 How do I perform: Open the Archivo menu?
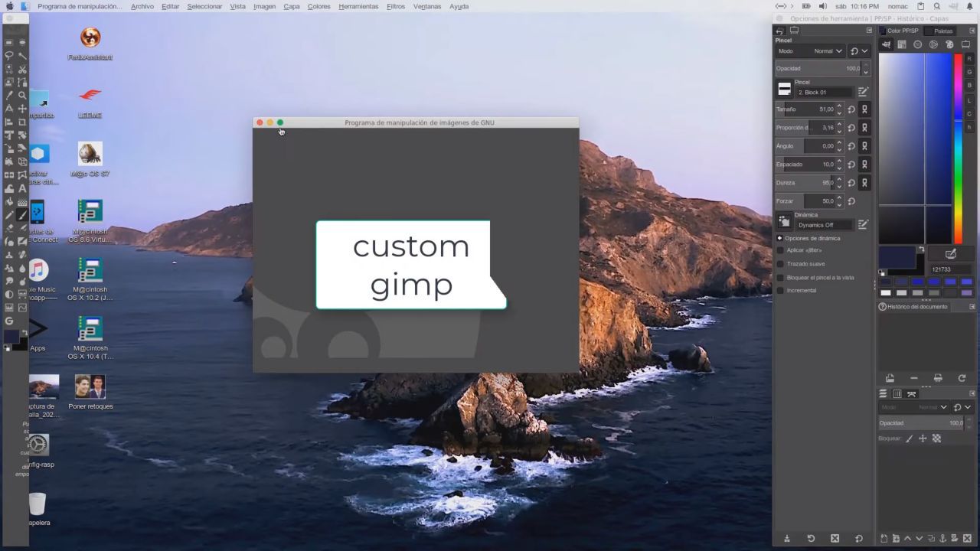(142, 6)
